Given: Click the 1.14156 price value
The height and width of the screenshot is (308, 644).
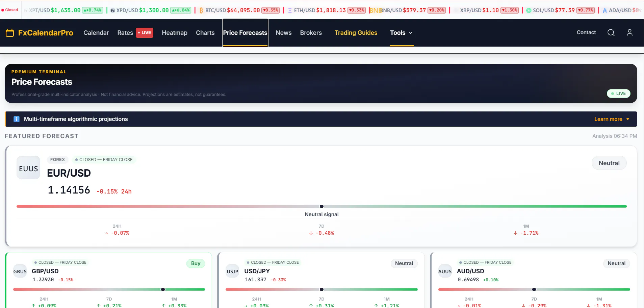Looking at the screenshot, I should coord(69,190).
